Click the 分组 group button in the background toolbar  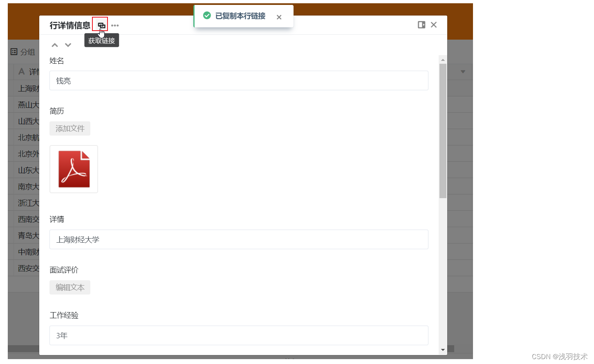tap(23, 52)
